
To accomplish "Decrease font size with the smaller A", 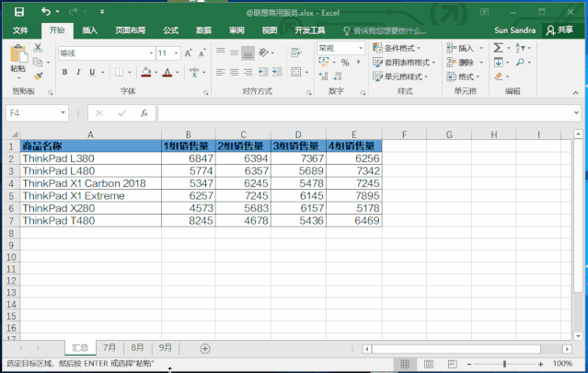I will pos(202,53).
